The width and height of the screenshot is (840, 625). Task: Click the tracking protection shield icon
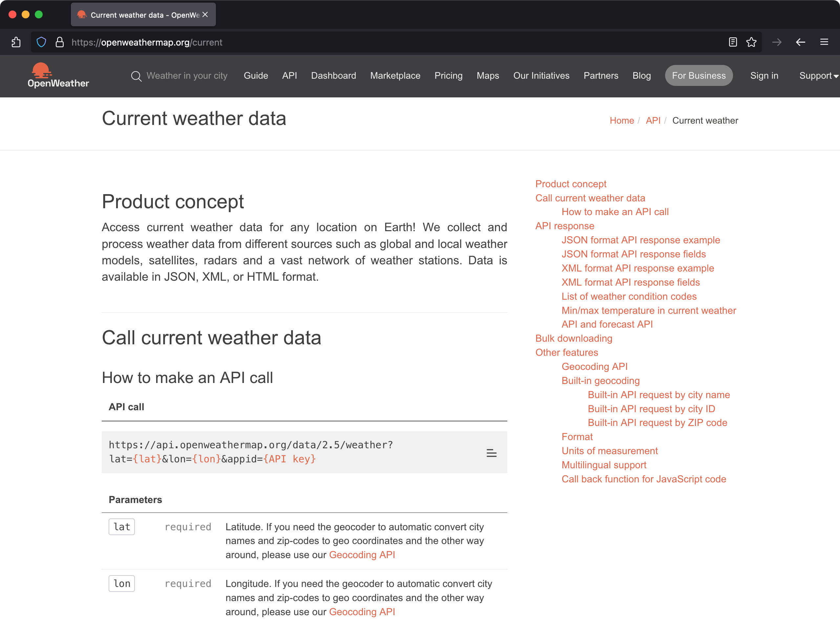click(41, 42)
